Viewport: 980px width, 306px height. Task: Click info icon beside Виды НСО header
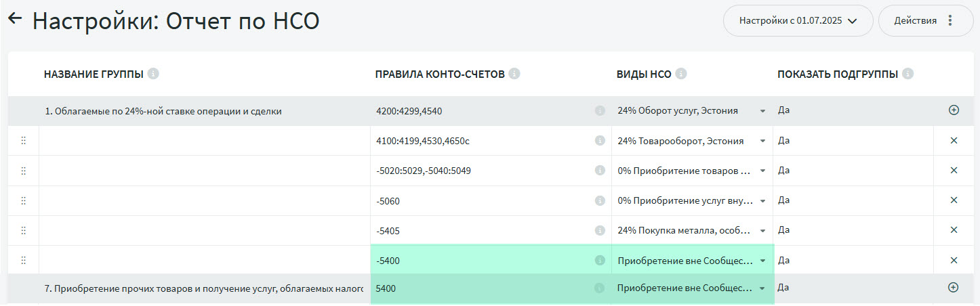tap(681, 74)
